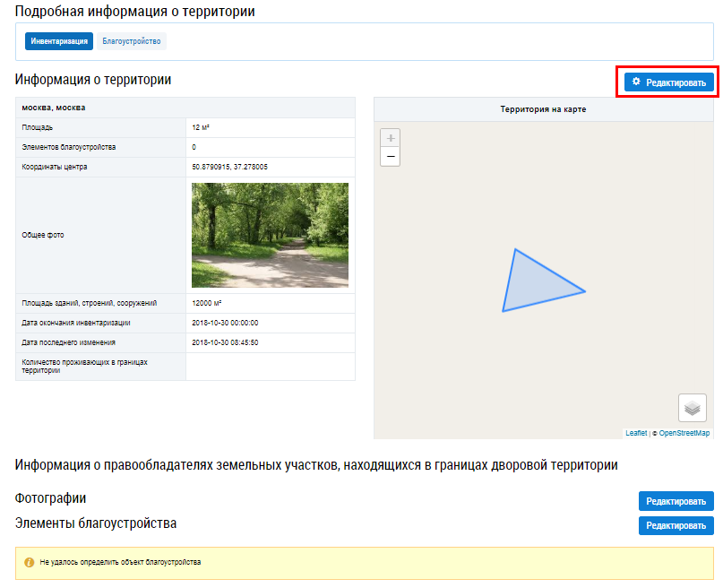Open the Благоустройство tab

coord(132,41)
